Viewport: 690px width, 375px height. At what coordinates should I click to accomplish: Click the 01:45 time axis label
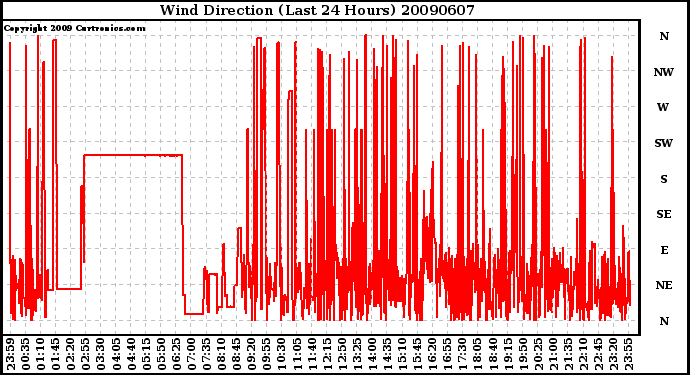click(55, 354)
